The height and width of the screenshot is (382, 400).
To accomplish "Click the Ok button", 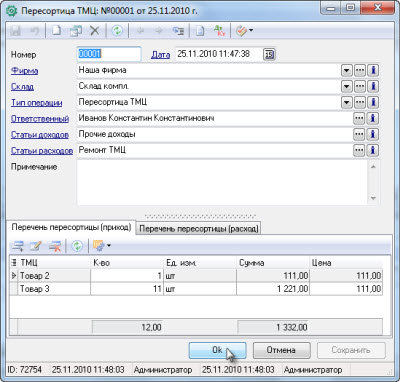I will point(217,350).
